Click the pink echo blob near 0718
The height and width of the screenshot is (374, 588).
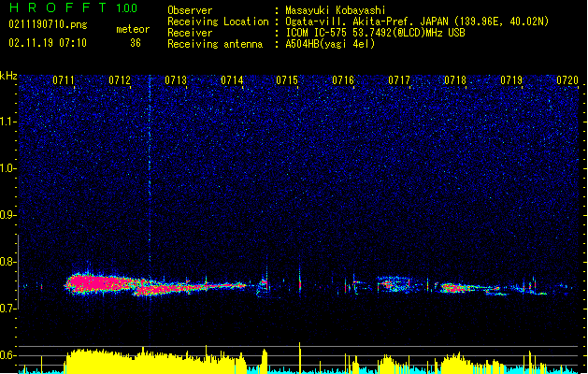pos(455,288)
